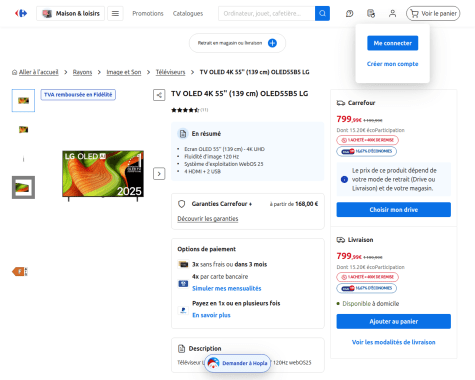
Task: Click the info icon next to price notice
Action: [x=345, y=179]
